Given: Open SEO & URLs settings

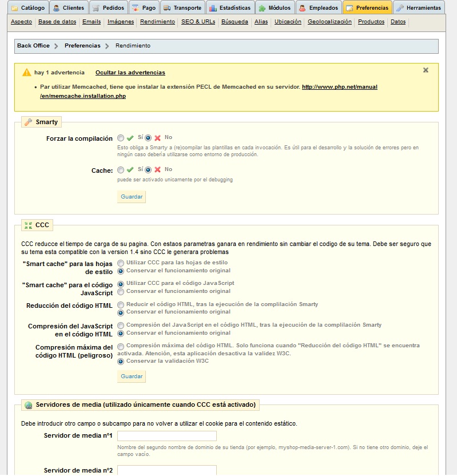Looking at the screenshot, I should tap(198, 22).
